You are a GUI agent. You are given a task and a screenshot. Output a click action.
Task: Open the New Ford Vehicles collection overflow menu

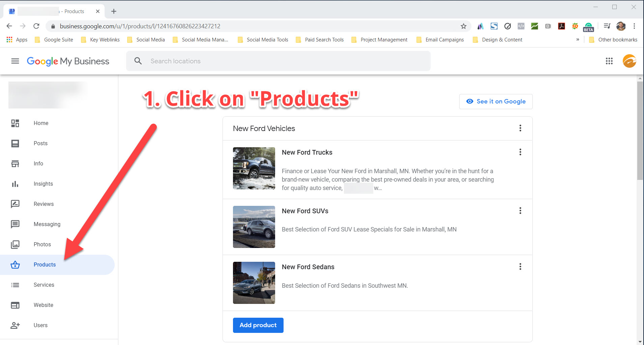click(x=520, y=128)
